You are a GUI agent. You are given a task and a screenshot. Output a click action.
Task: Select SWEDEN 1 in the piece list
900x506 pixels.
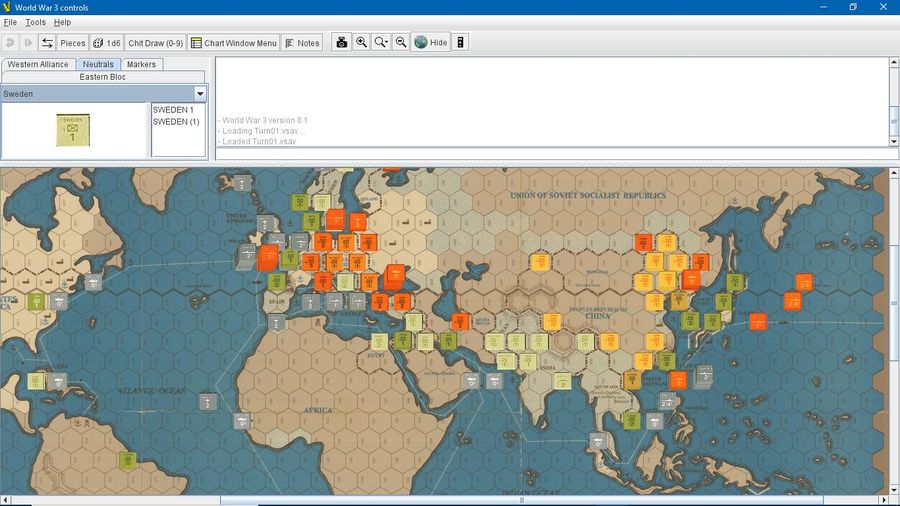(x=173, y=110)
